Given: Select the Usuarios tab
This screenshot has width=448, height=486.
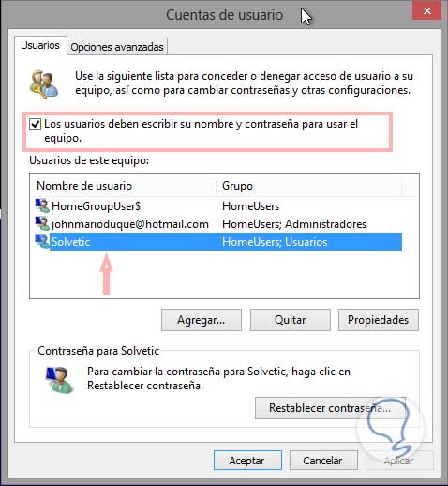Looking at the screenshot, I should 40,45.
